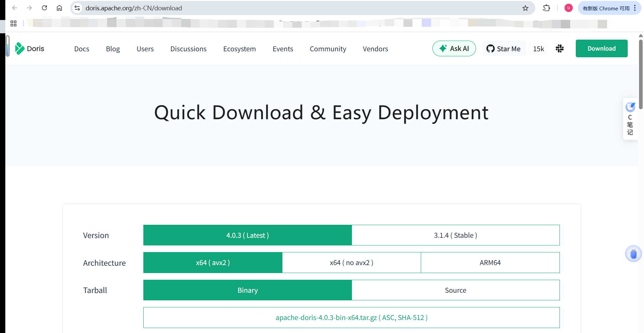Viewport: 644px width, 333px height.
Task: Click the address bar URL
Action: click(x=134, y=8)
